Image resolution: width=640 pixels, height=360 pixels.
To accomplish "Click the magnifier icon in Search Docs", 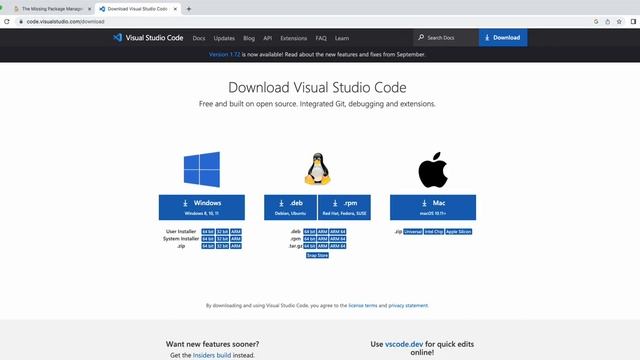I will tap(421, 38).
